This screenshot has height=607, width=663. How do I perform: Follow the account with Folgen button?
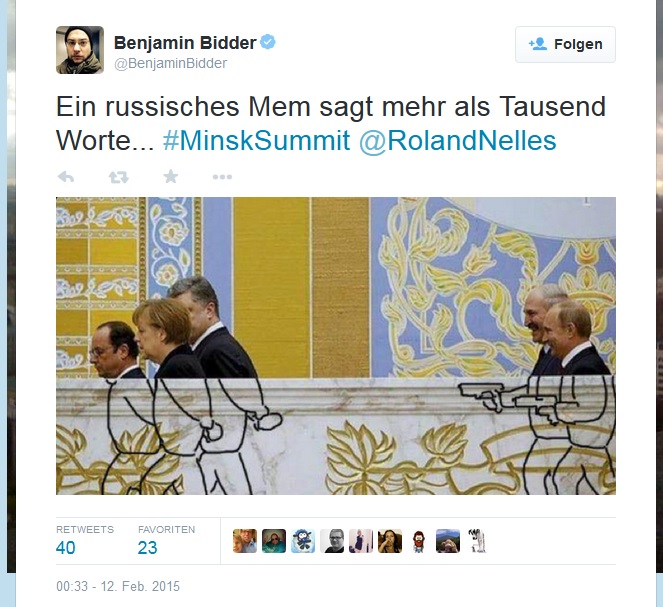point(565,44)
